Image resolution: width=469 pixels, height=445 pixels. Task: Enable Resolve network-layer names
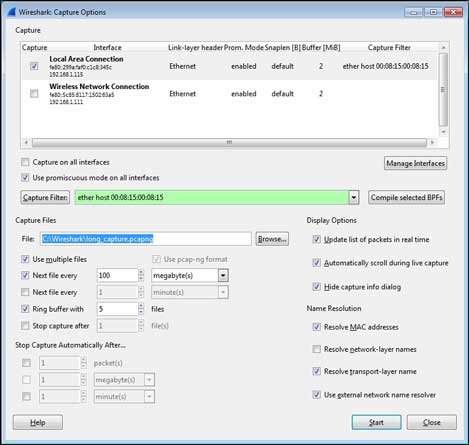coord(316,349)
